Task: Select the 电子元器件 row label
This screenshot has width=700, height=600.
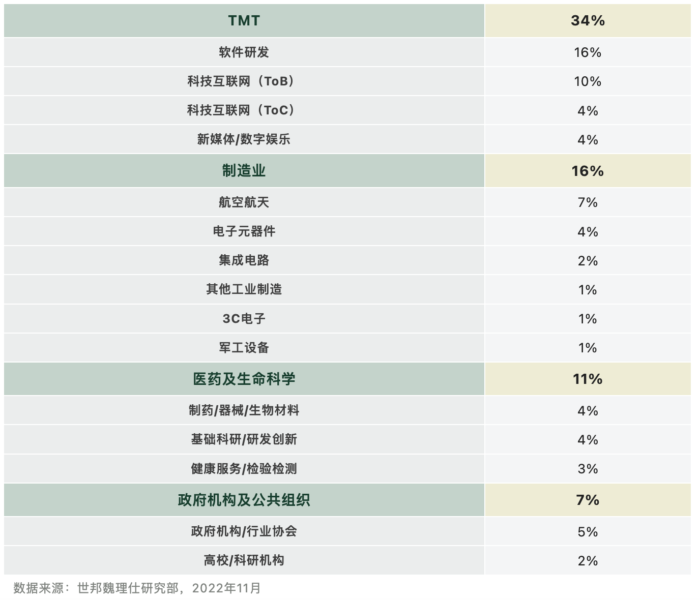Action: click(x=244, y=231)
